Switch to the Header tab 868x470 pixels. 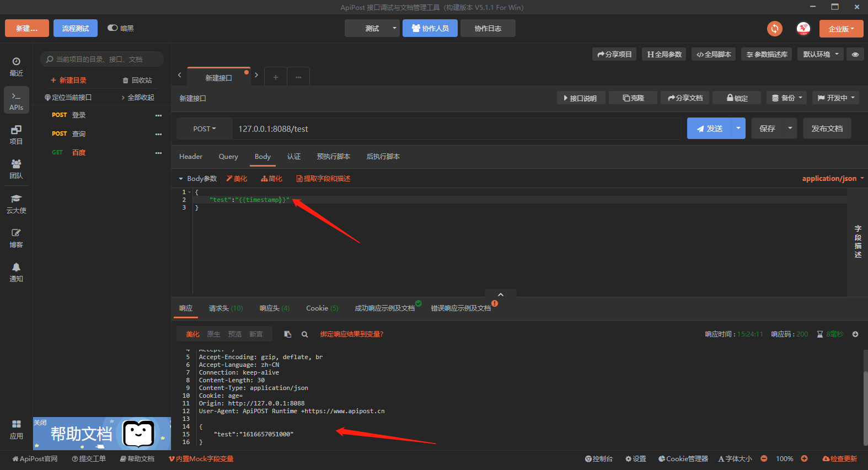(x=191, y=157)
